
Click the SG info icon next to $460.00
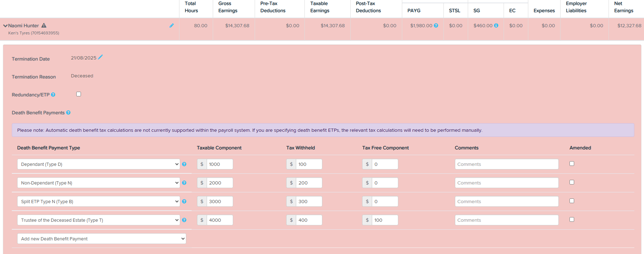496,25
